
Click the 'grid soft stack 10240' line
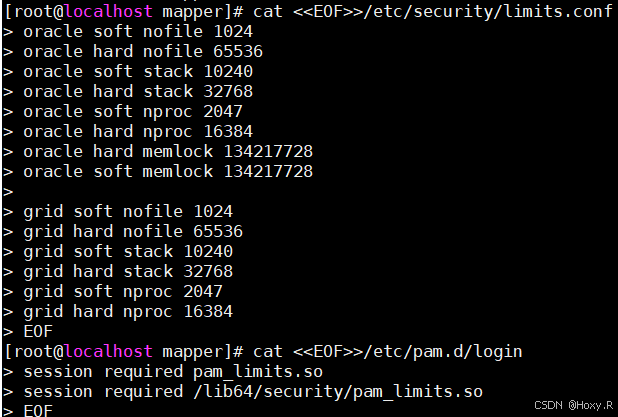click(x=128, y=252)
